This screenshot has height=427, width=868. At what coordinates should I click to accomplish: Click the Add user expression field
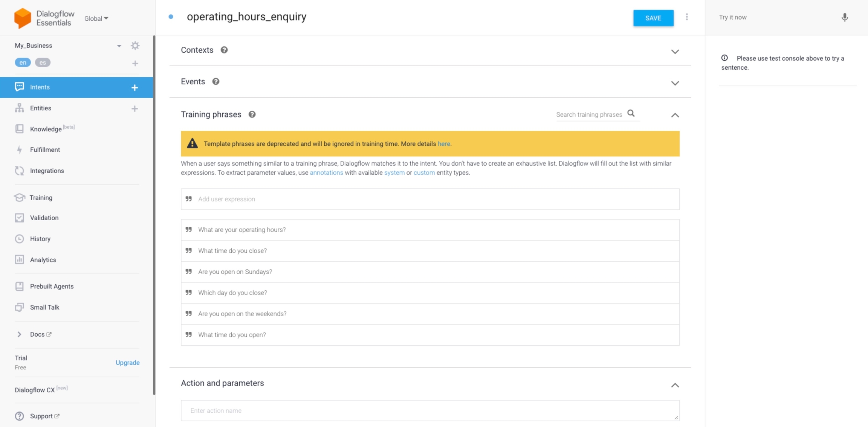pyautogui.click(x=429, y=199)
